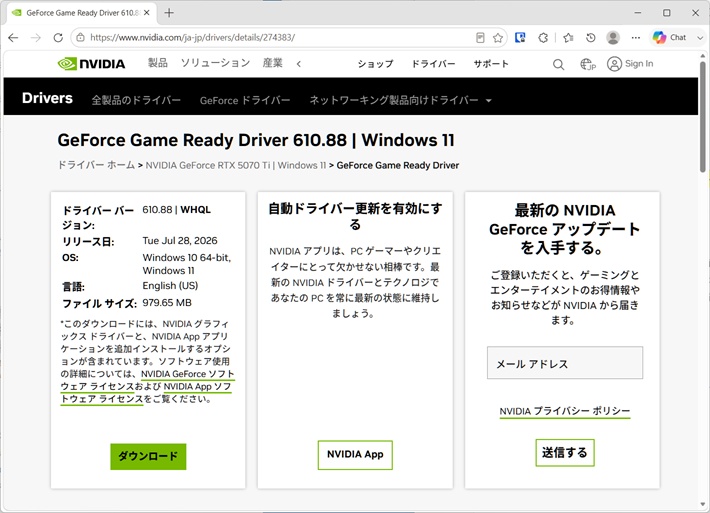The image size is (710, 513).
Task: Open the region globe JP selector
Action: coord(588,64)
